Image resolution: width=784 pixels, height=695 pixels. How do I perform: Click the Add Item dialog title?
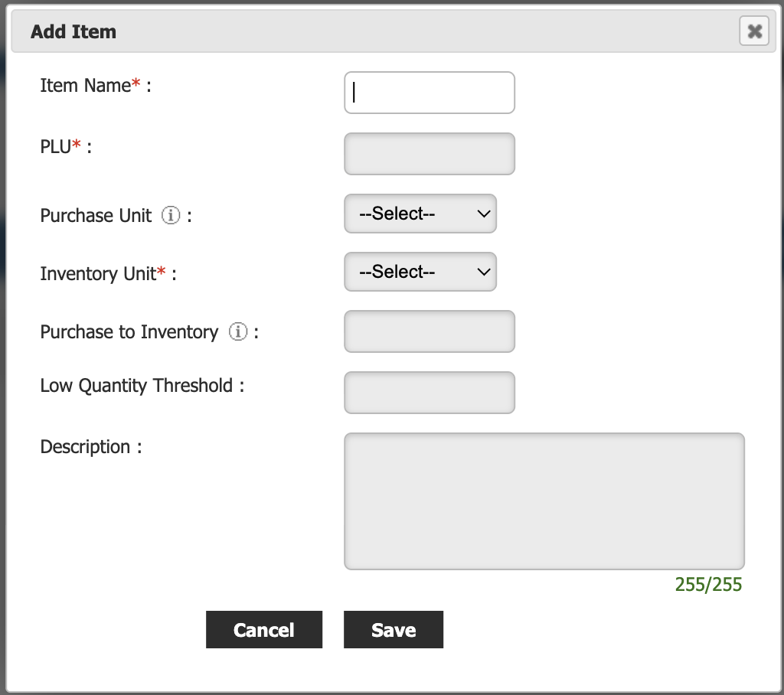73,32
